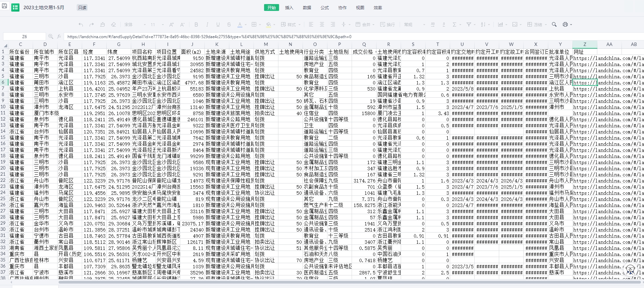Click the save icon at top left
Image resolution: width=644 pixels, height=288 pixels.
pyautogui.click(x=4, y=6)
